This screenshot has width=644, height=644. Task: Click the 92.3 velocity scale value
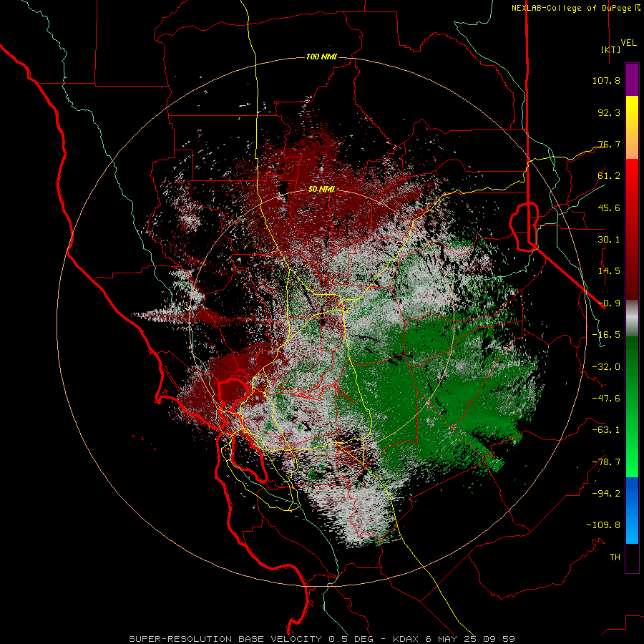[609, 112]
